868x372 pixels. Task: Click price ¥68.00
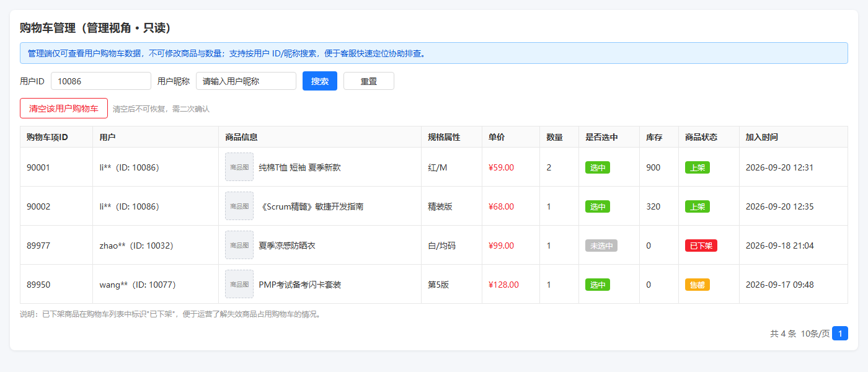[x=501, y=206]
